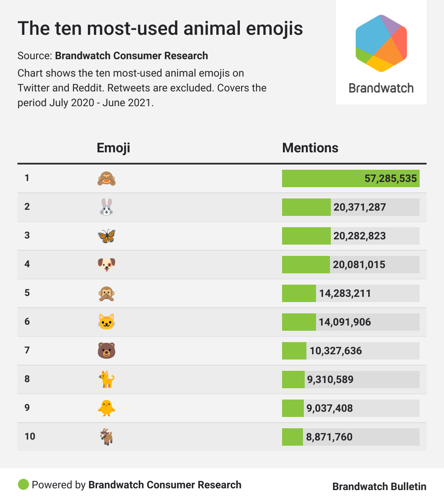Click the rabbit face emoji

(107, 207)
